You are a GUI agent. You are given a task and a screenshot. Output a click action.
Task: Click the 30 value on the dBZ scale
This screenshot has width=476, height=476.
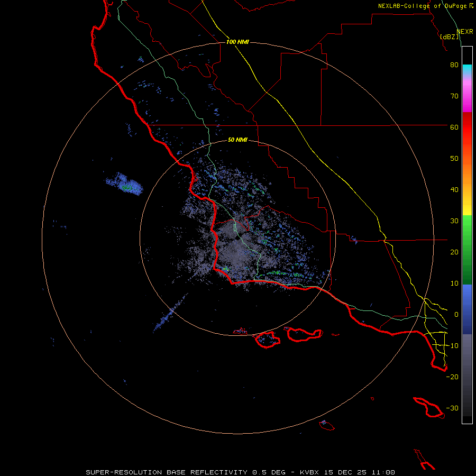pos(454,221)
